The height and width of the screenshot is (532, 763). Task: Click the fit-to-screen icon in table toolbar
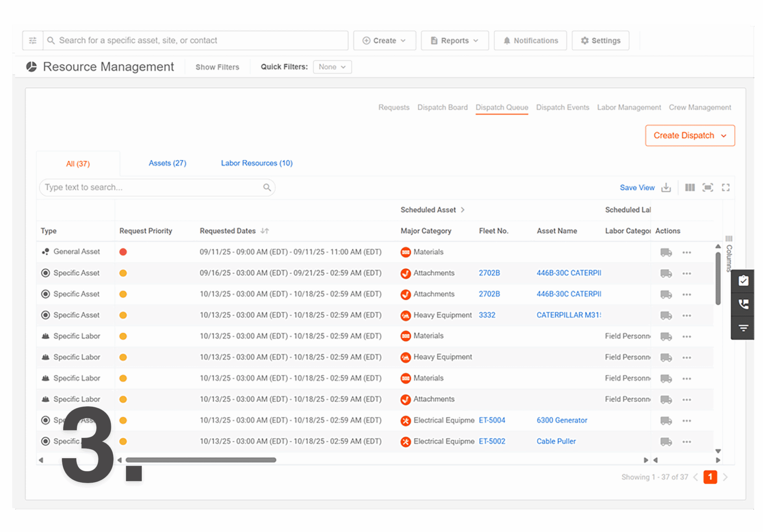(x=707, y=187)
